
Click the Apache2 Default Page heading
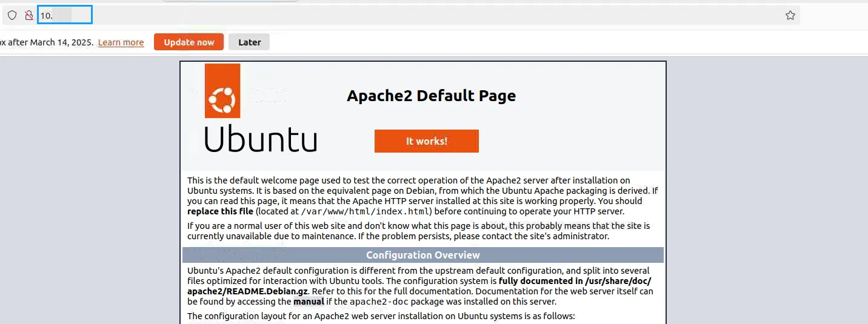(431, 96)
